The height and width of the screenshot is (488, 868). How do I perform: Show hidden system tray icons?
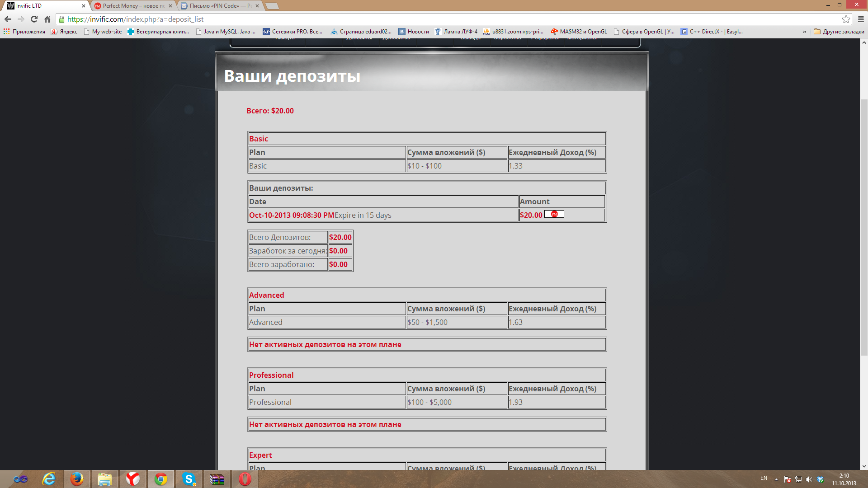pos(776,479)
